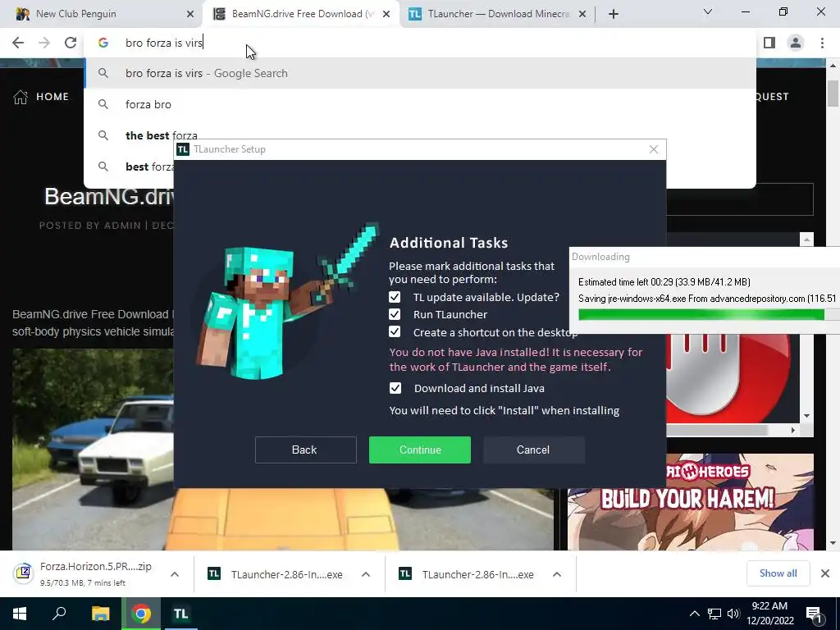Click the Google logo in address bar
Screen dimensions: 840x630
click(x=103, y=43)
